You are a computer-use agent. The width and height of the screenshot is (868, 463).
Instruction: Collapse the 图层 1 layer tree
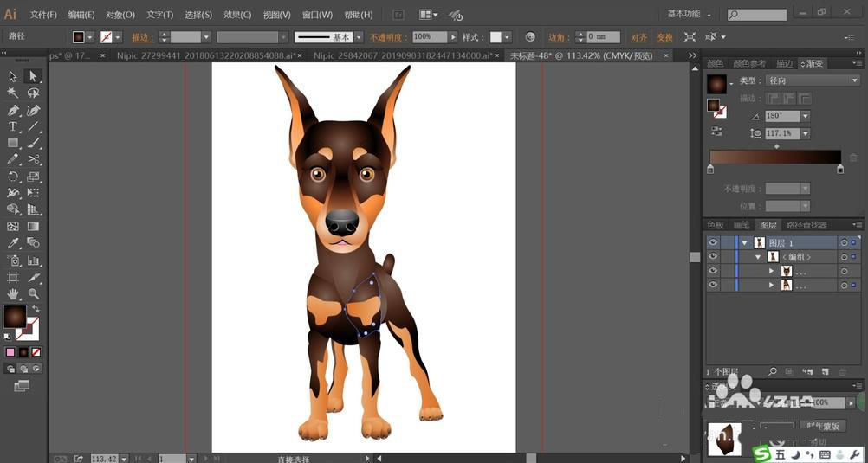tap(744, 243)
